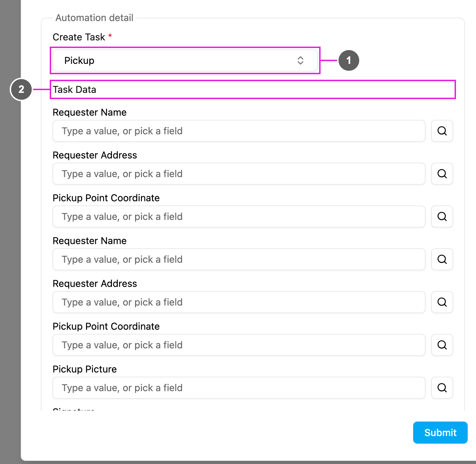Focus the first Requester Address input field
The image size is (476, 464).
click(239, 174)
